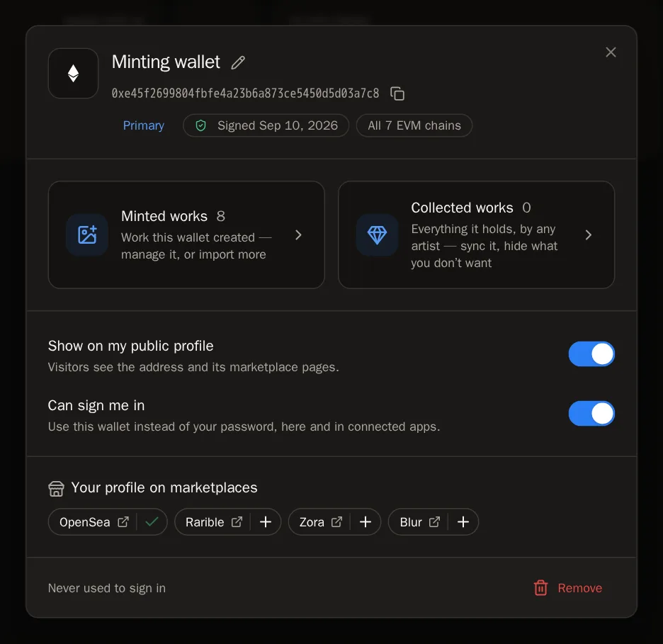663x644 pixels.
Task: Click the green shield verification icon
Action: (201, 125)
